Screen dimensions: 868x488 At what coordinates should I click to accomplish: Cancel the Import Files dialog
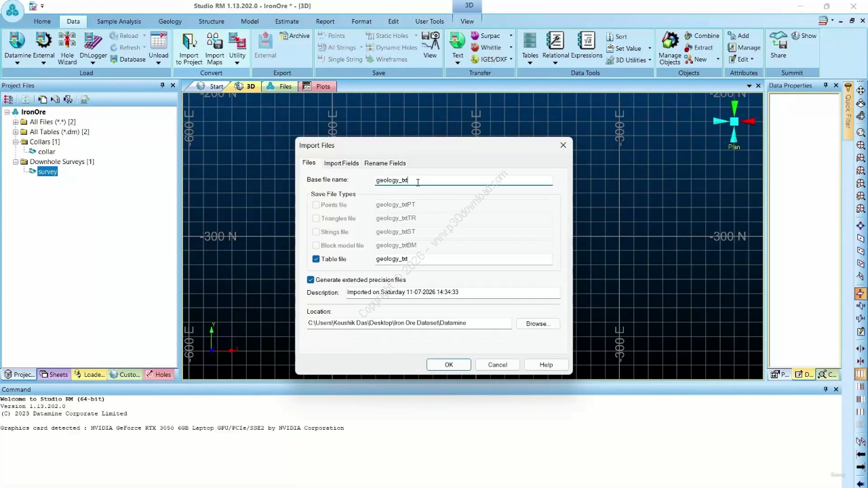497,365
